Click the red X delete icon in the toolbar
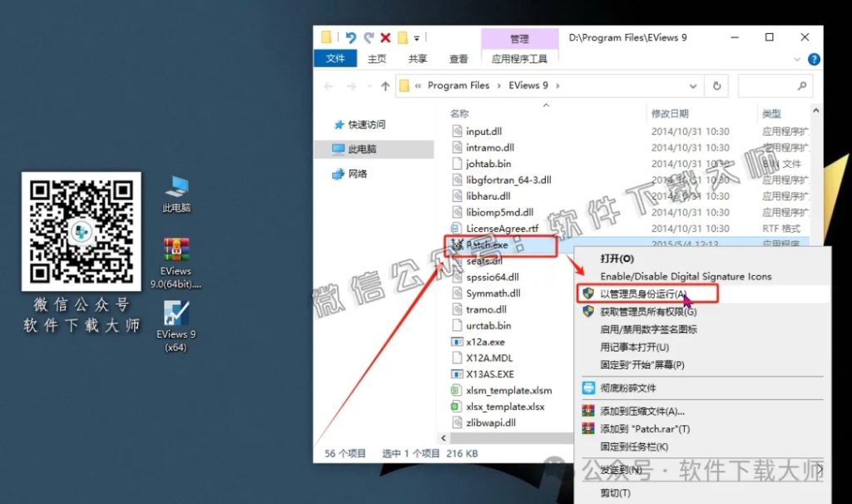 click(384, 37)
